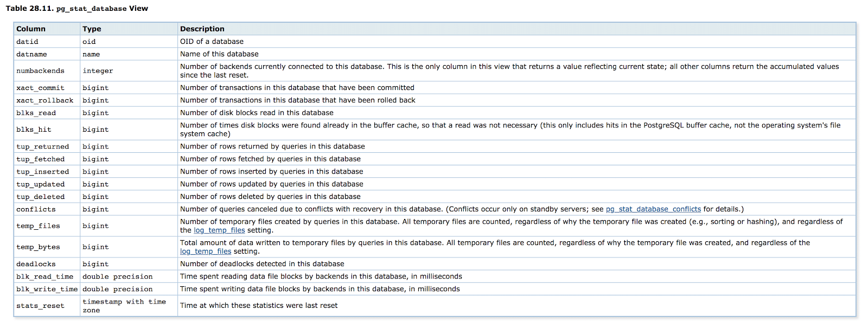Open the pg_stat_database_conflicts link
This screenshot has width=868, height=329.
click(653, 209)
